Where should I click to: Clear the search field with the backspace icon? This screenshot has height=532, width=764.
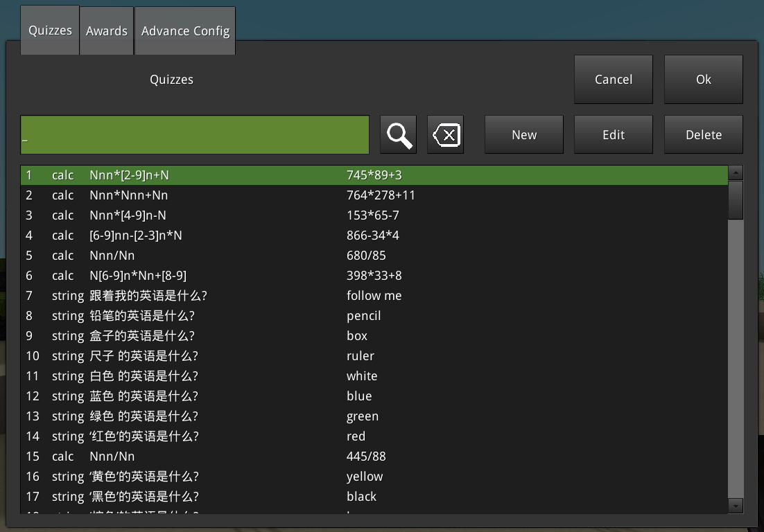pos(446,134)
